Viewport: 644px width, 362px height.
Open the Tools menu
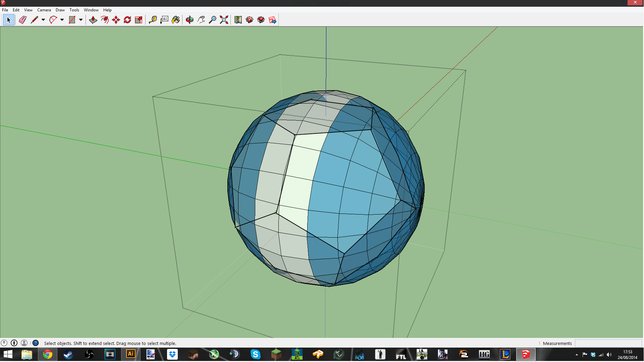pos(74,10)
